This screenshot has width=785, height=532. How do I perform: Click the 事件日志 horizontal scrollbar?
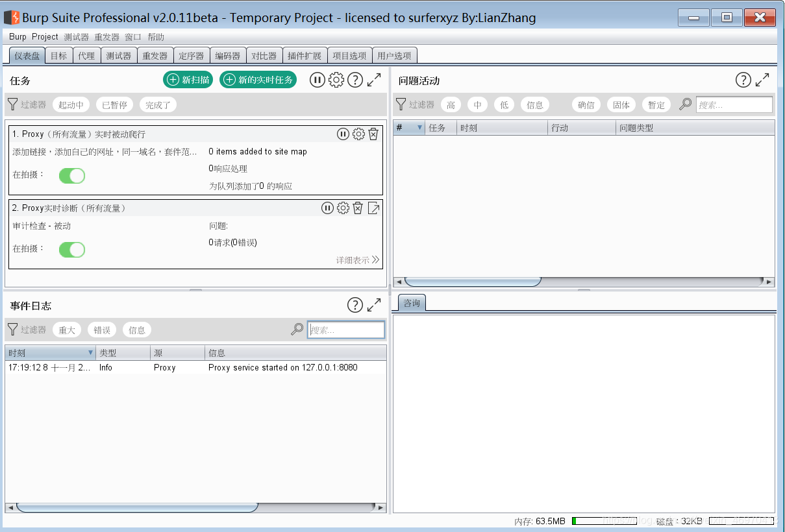[x=136, y=507]
